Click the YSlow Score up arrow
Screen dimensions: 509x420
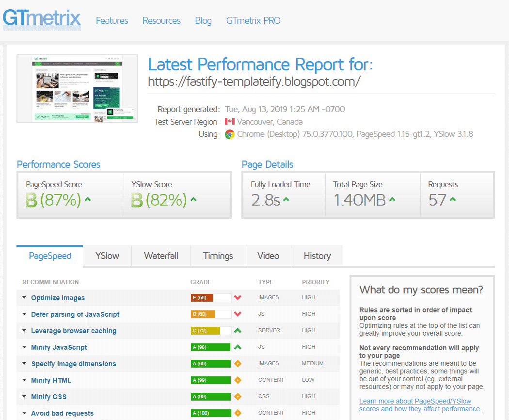(193, 199)
